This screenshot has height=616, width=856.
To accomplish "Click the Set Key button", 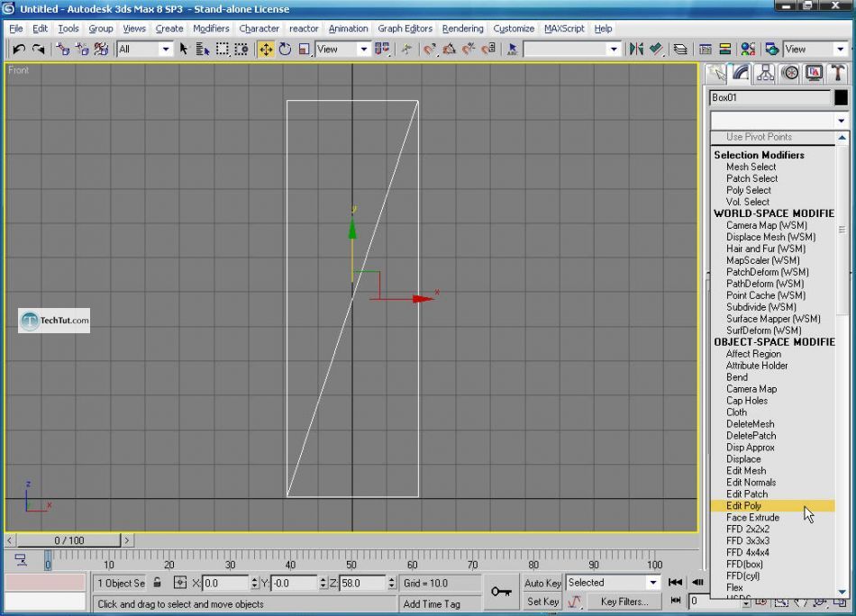I will (542, 602).
